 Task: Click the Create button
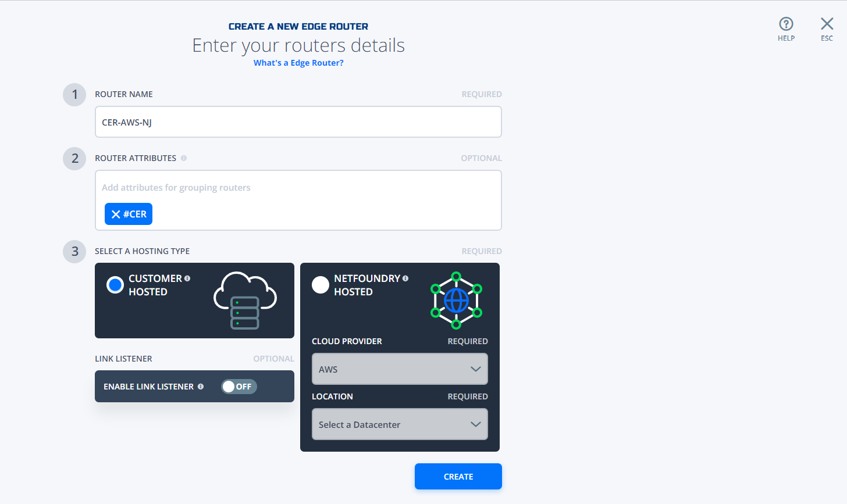pos(458,477)
